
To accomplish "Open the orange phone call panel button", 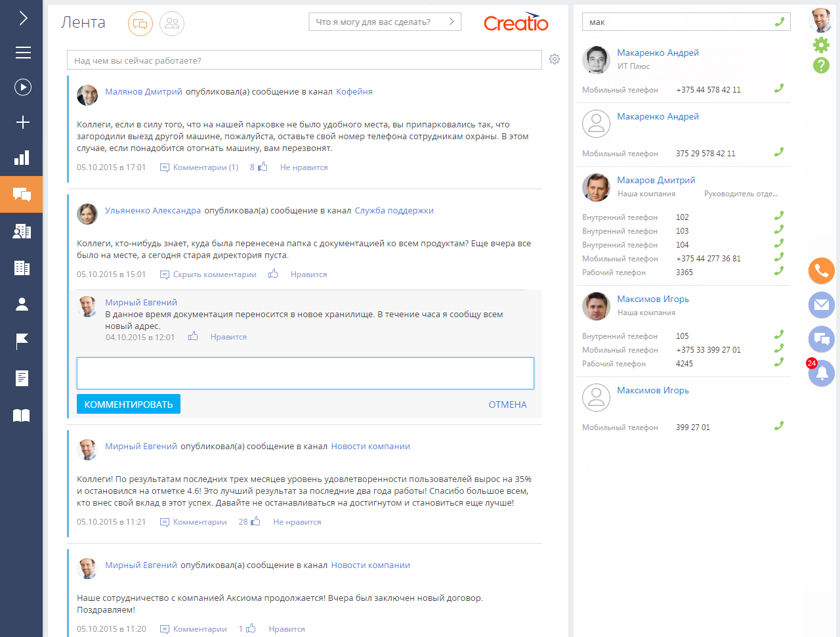I will click(822, 271).
